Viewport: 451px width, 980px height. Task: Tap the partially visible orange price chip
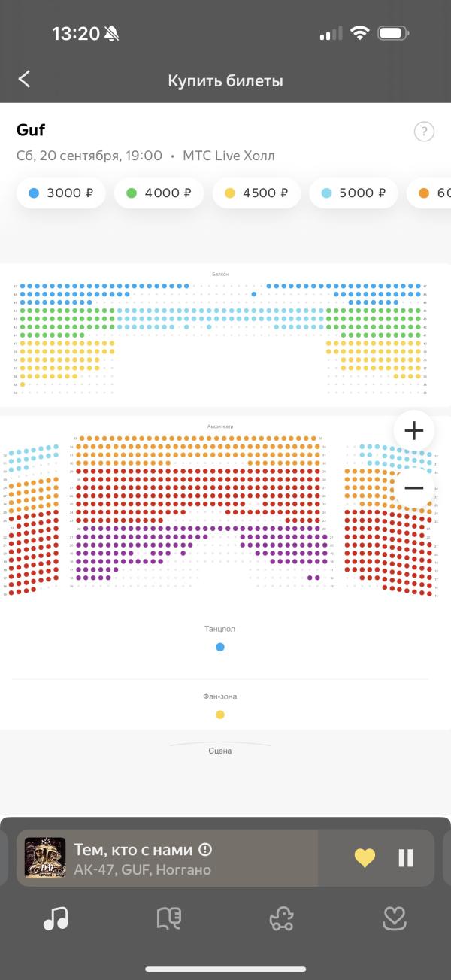(x=429, y=193)
